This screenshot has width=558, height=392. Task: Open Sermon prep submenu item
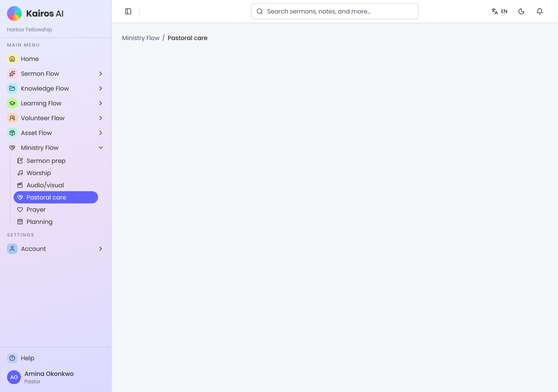pos(56,161)
